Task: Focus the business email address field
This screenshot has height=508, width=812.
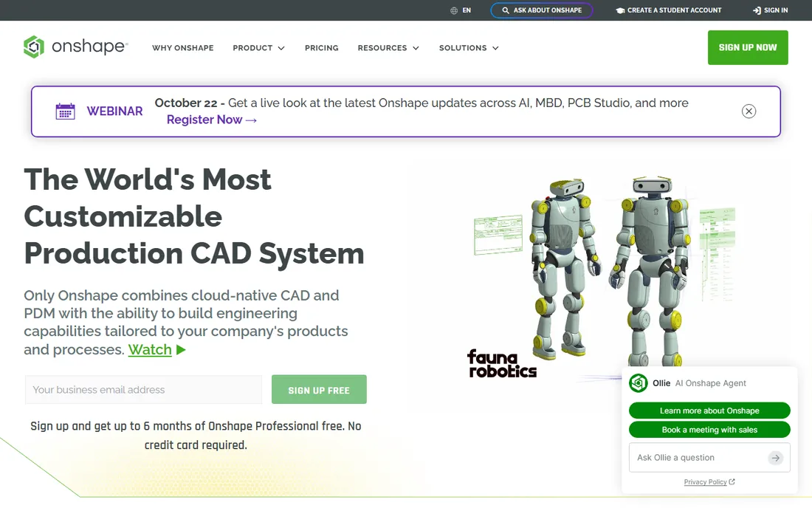Action: 143,389
